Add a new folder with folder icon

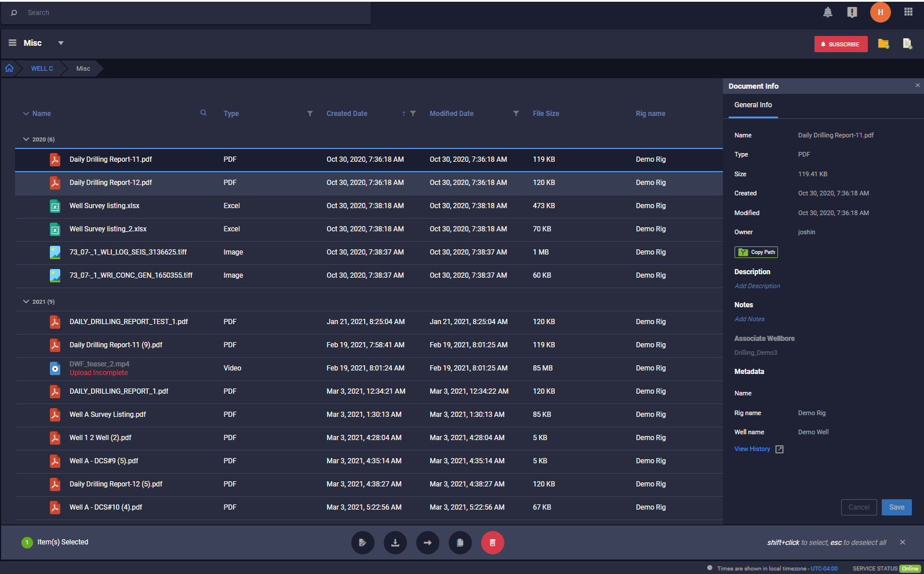pyautogui.click(x=883, y=44)
